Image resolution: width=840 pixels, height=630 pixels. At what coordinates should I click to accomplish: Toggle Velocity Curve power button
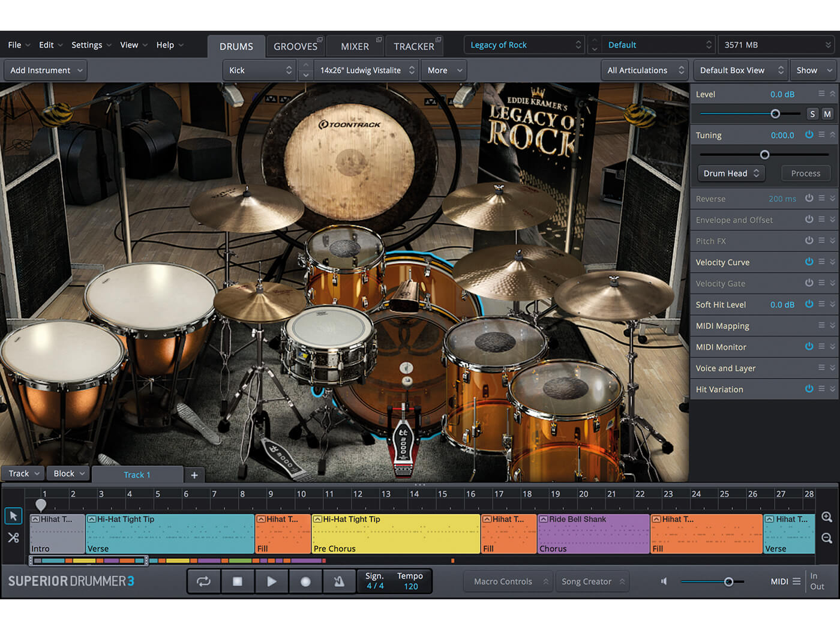(809, 262)
